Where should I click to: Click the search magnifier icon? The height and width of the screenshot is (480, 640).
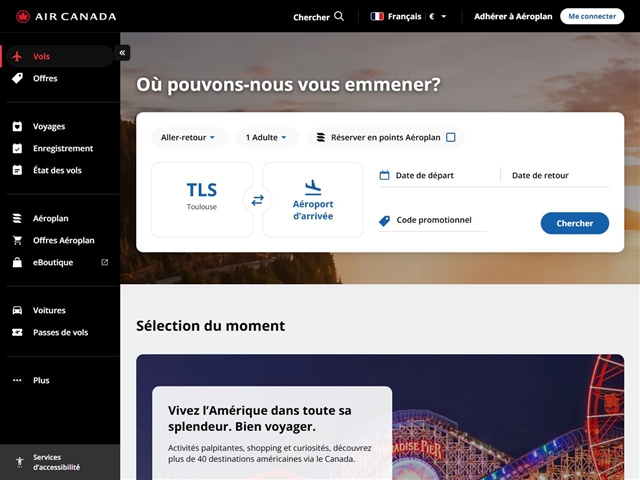[339, 16]
